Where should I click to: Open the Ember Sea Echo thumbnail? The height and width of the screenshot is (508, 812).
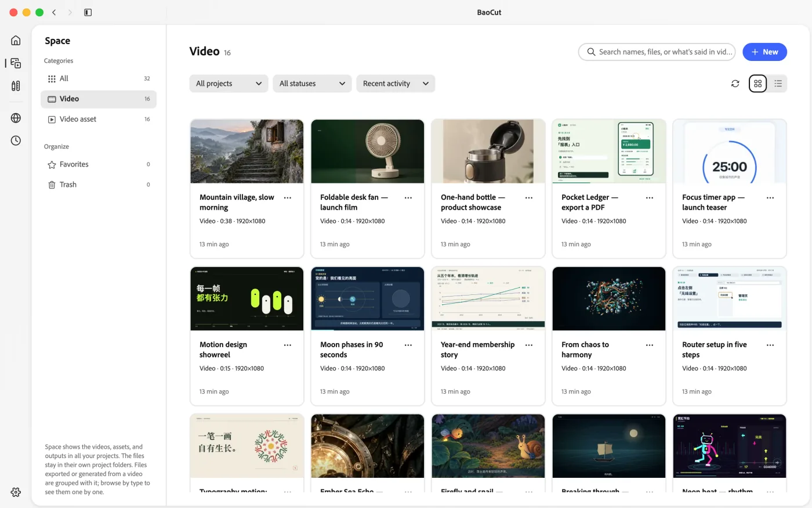(x=368, y=446)
